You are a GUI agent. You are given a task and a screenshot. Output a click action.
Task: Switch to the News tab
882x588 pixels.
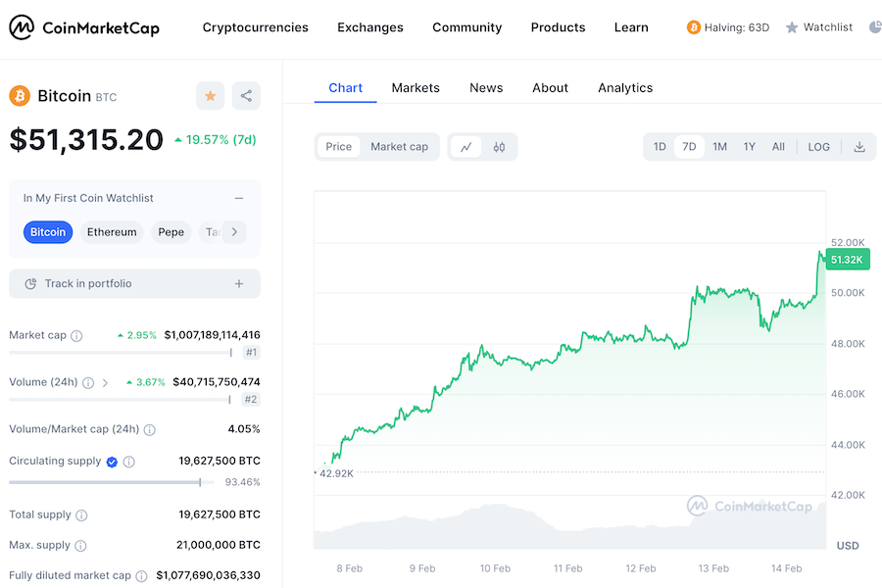pyautogui.click(x=486, y=88)
